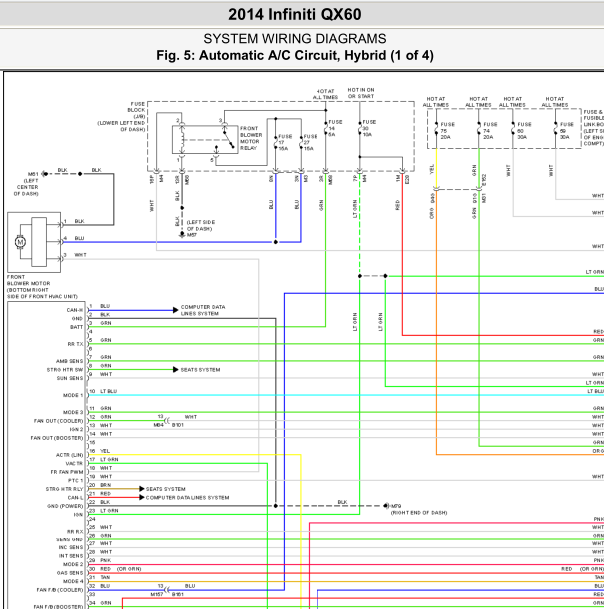Click the 'FUSE 27 15A' label
This screenshot has height=609, width=604.
(x=310, y=143)
